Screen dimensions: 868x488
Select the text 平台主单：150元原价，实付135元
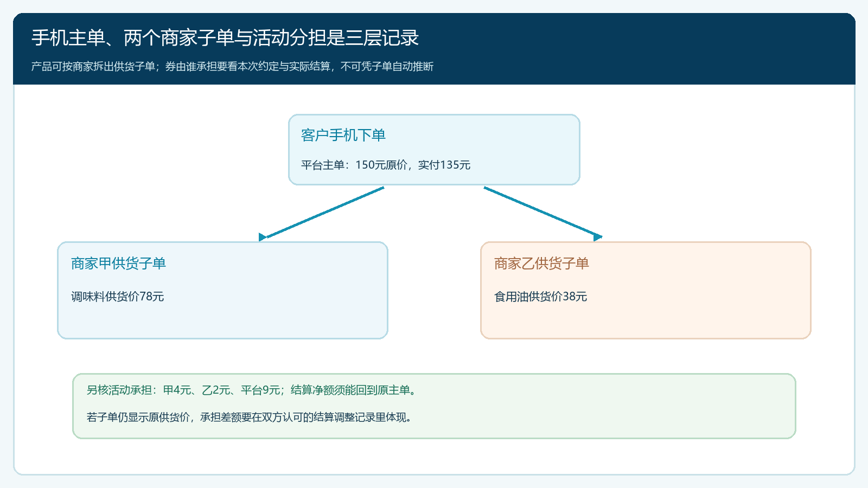(x=386, y=165)
